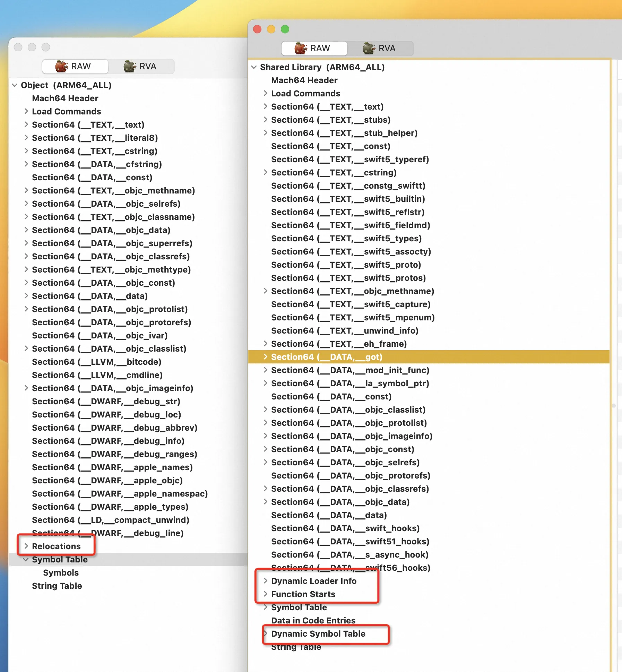Switch to RVA in the Shared Library window
The height and width of the screenshot is (672, 622).
pos(380,48)
